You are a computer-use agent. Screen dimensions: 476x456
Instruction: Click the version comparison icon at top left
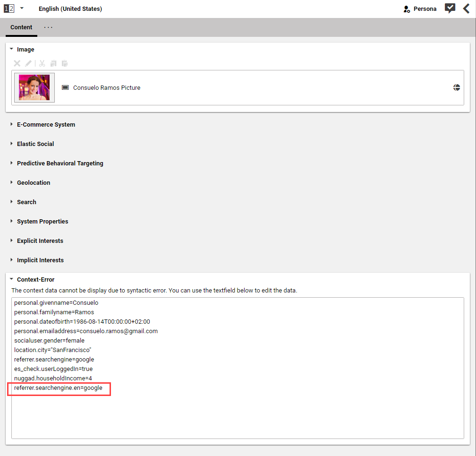[9, 9]
